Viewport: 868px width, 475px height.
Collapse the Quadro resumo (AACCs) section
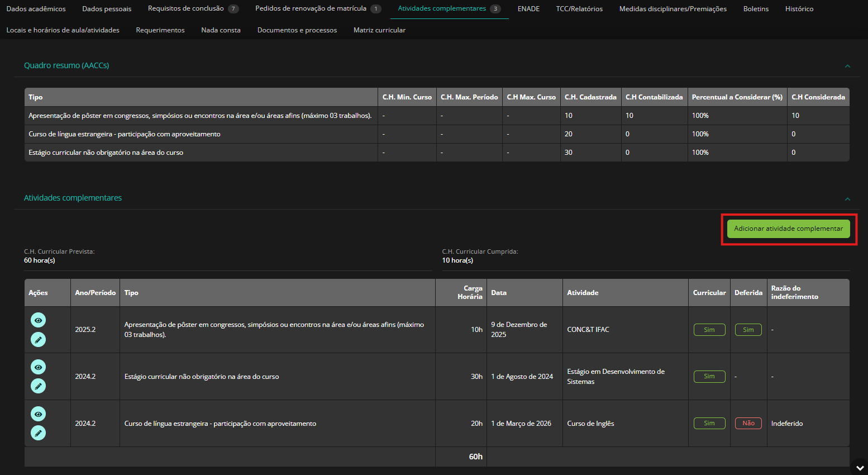tap(847, 66)
